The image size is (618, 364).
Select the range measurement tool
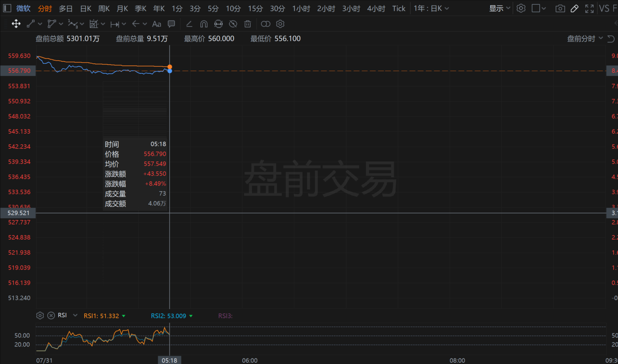click(x=114, y=24)
